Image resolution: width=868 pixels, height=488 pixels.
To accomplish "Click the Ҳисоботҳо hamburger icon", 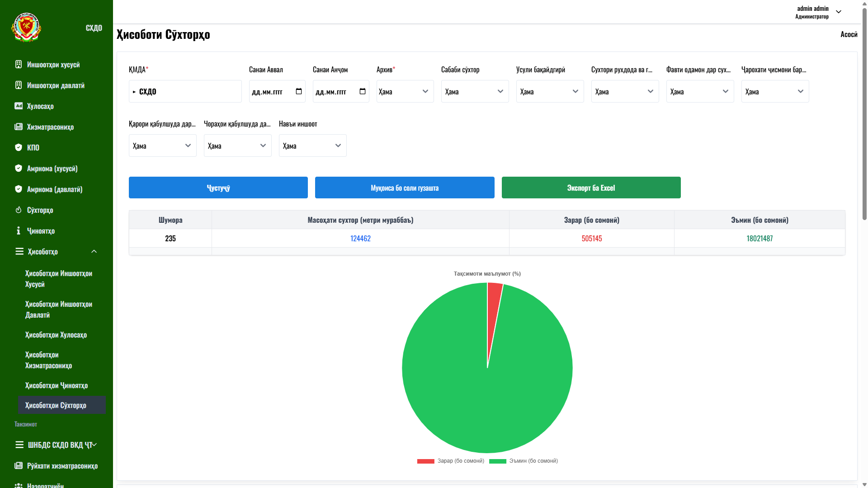I will point(19,251).
